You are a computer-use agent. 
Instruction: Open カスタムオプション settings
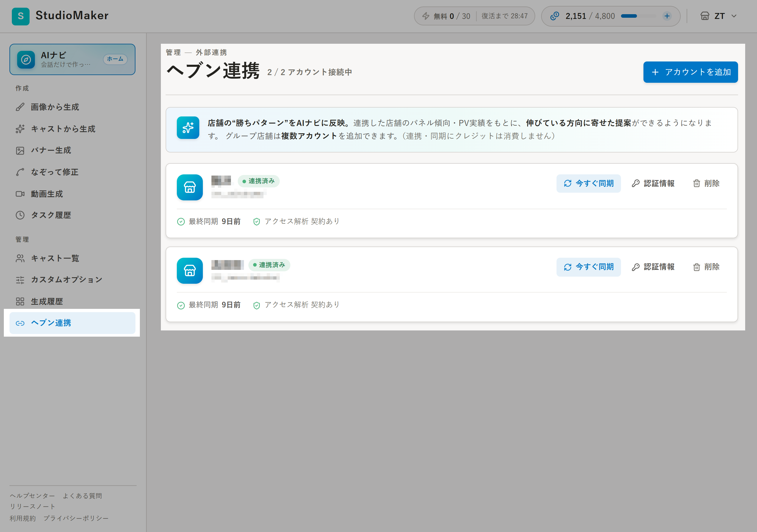pyautogui.click(x=72, y=280)
